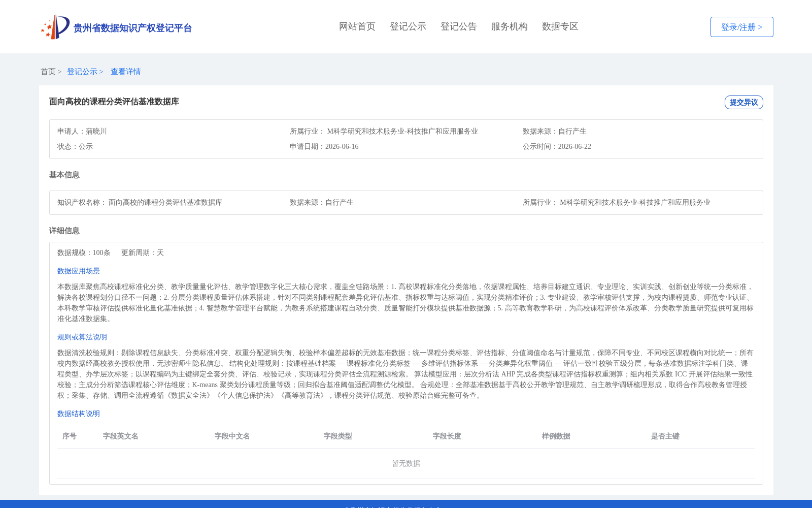Click the 更新周期：天 text

pyautogui.click(x=143, y=252)
